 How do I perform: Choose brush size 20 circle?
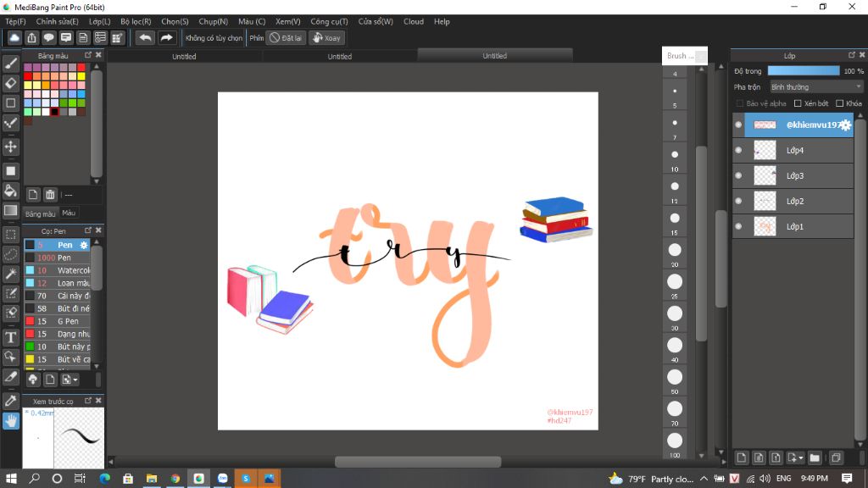pyautogui.click(x=674, y=250)
